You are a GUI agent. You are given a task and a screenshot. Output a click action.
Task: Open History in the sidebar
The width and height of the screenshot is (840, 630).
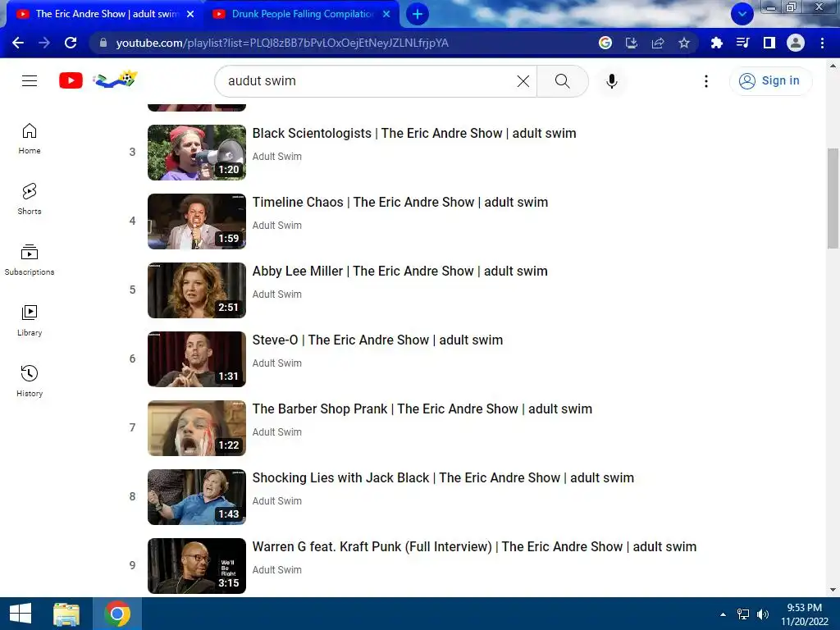point(30,381)
